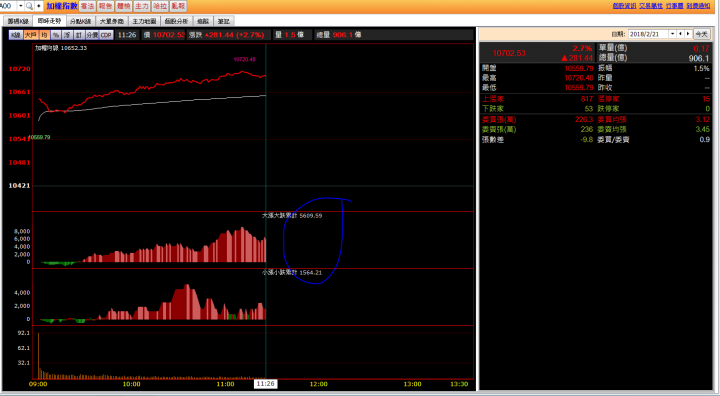Open the 交易屬性 link
Image resolution: width=720 pixels, height=396 pixels.
[x=651, y=6]
